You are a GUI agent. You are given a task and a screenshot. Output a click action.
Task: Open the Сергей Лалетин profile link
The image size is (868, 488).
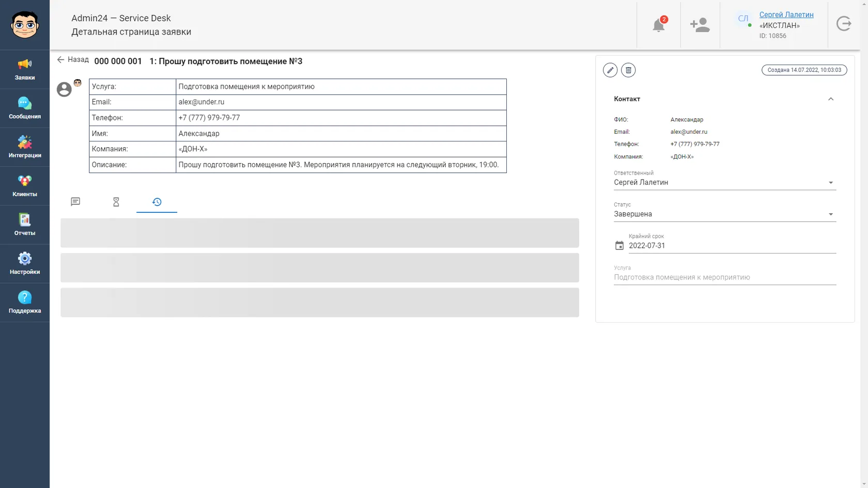click(786, 14)
